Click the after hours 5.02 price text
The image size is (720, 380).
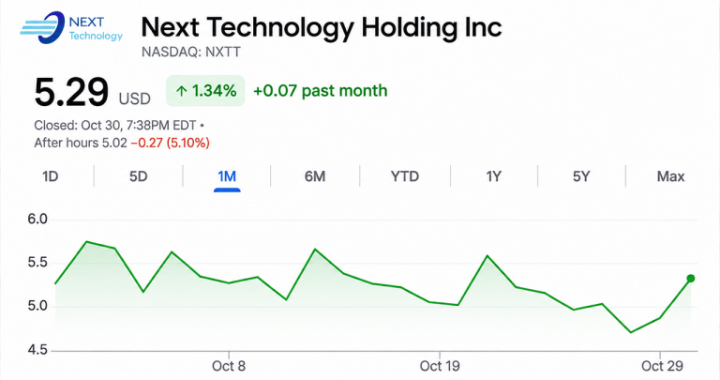pyautogui.click(x=80, y=143)
